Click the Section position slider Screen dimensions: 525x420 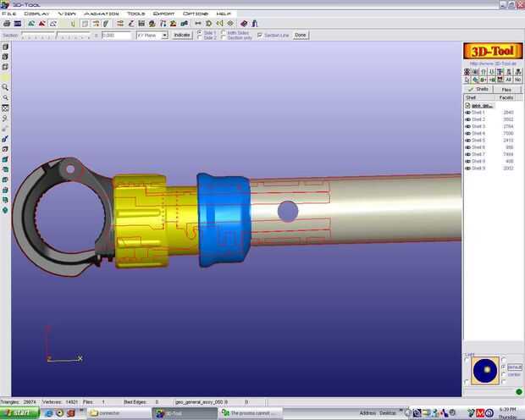coord(56,36)
